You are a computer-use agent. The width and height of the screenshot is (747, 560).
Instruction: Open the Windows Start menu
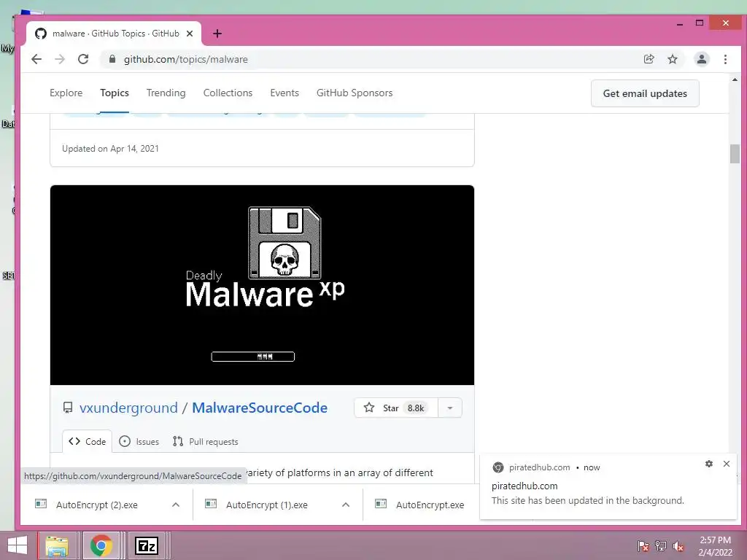(x=18, y=545)
